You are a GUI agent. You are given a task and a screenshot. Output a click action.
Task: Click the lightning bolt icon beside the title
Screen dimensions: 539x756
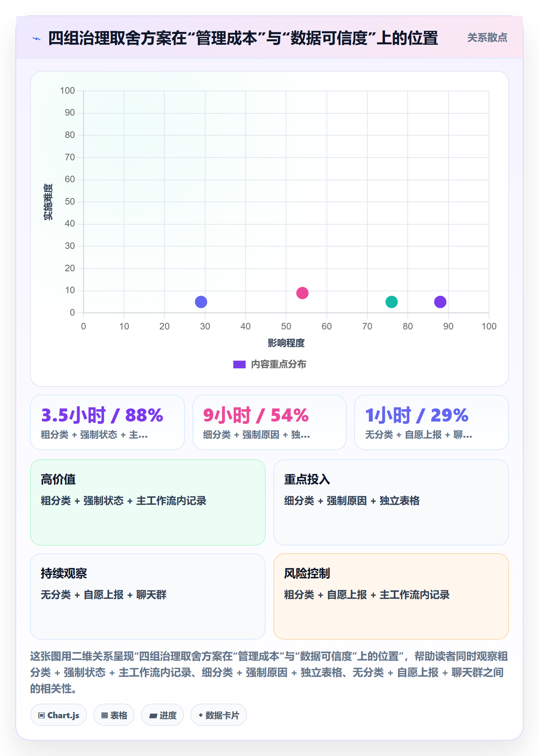(37, 39)
